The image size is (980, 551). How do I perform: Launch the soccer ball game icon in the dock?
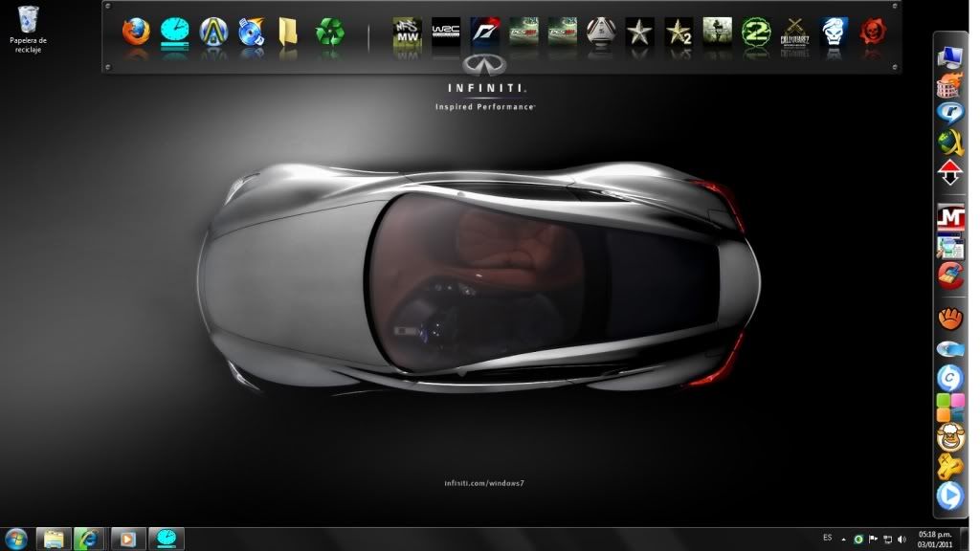[601, 32]
